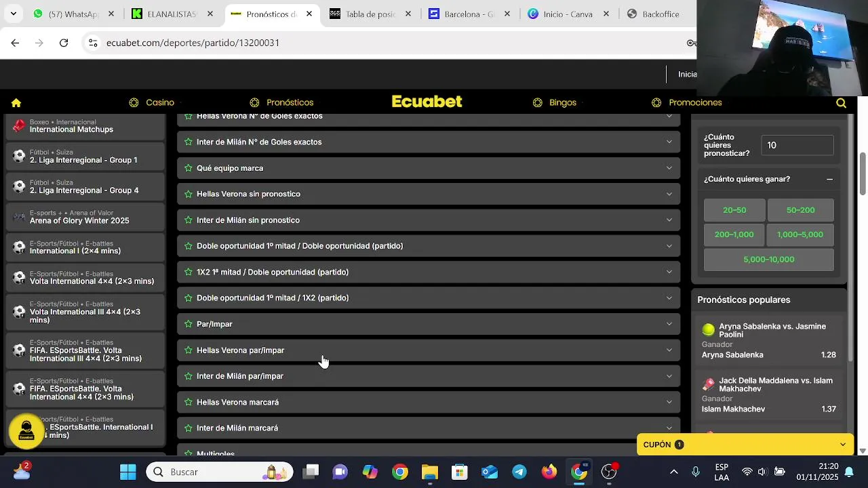Open File Explorer from the taskbar

pos(430,472)
